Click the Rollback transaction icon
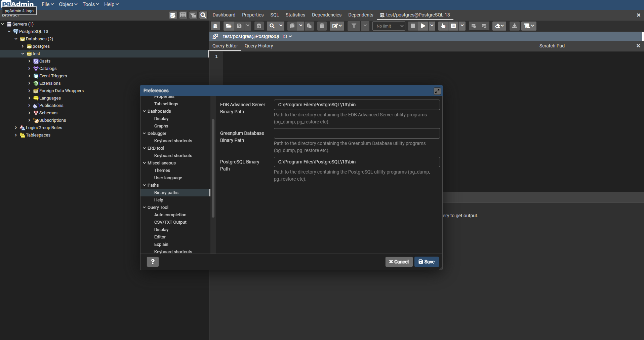 point(484,26)
